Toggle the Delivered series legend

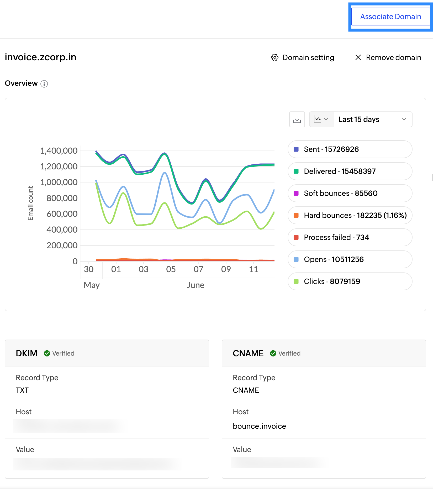click(350, 171)
